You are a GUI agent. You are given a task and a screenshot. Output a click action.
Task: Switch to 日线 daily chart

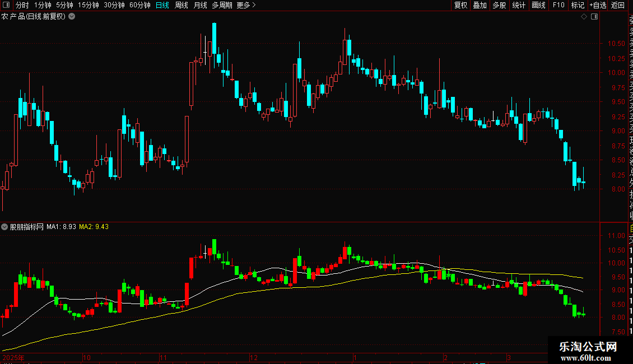[x=162, y=5]
